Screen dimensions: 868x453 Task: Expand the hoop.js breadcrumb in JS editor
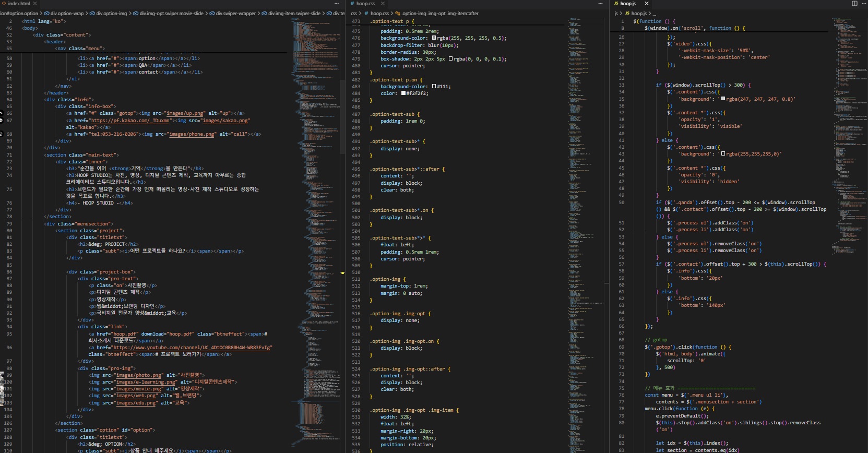coord(638,14)
